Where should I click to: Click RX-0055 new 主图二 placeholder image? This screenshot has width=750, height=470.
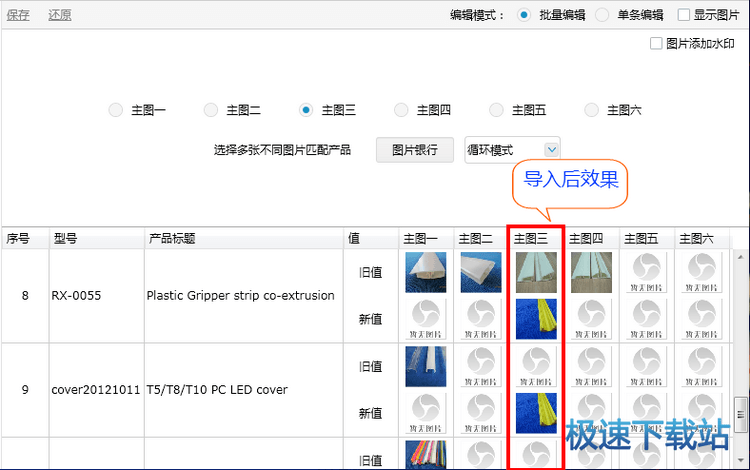point(481,319)
